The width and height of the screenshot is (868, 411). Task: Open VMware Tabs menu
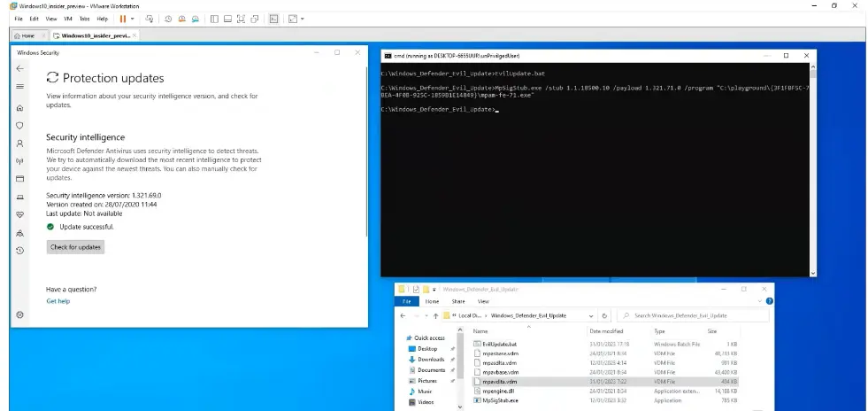click(x=84, y=19)
